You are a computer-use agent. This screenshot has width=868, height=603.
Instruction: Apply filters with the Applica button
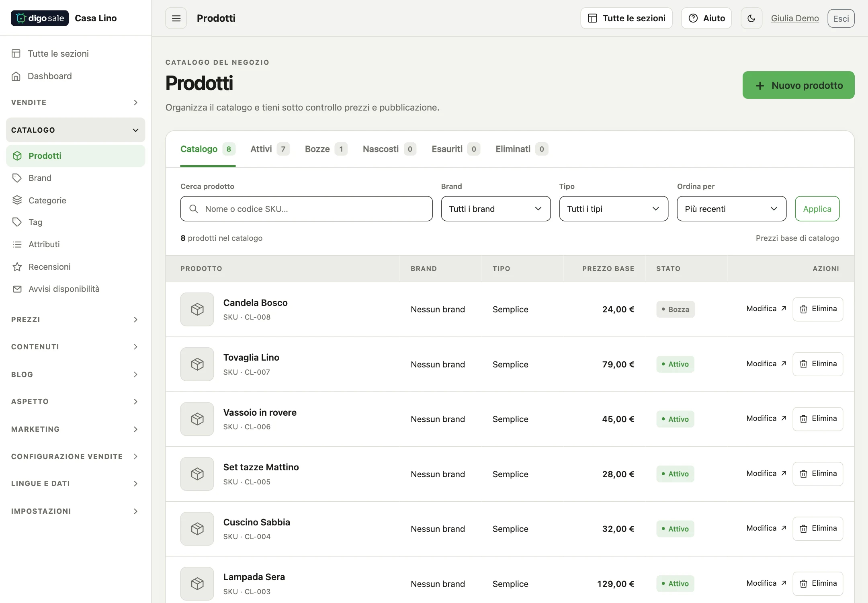pos(817,209)
